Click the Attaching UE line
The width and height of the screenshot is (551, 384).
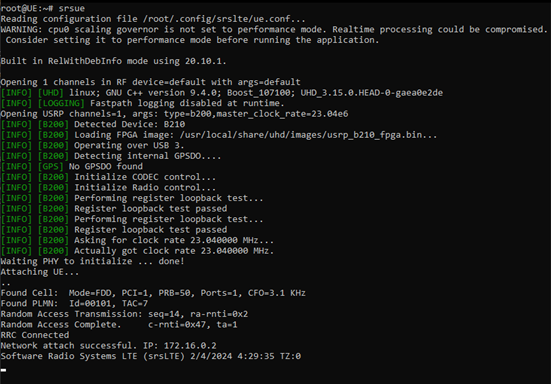40,272
